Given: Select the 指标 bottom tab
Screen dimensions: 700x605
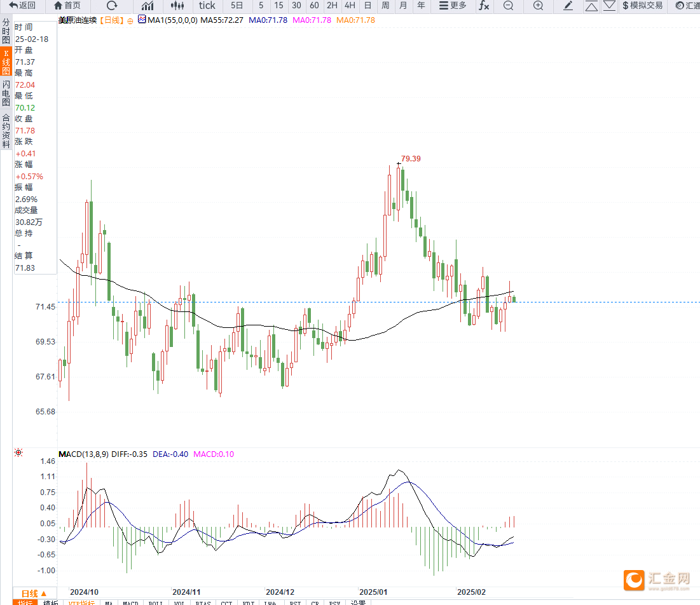Looking at the screenshot, I should (25, 602).
